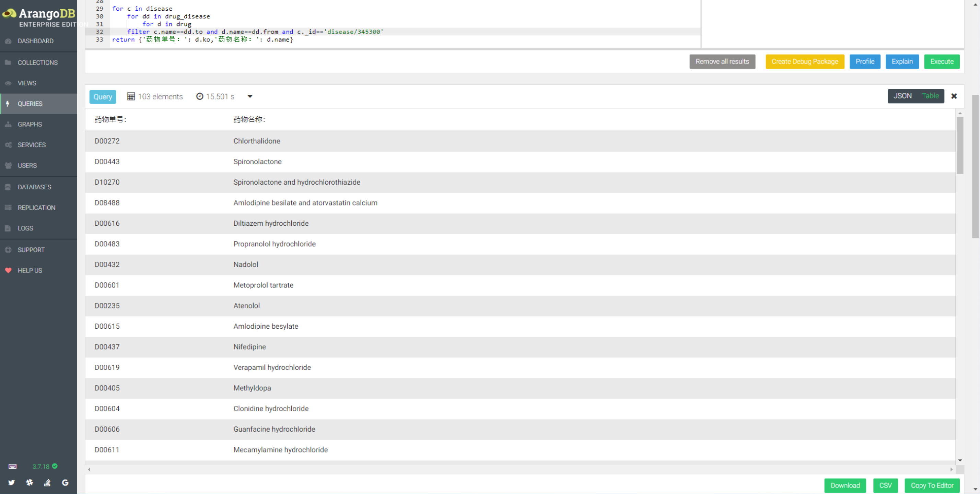This screenshot has height=494, width=980.
Task: Open the Collections section
Action: point(37,62)
